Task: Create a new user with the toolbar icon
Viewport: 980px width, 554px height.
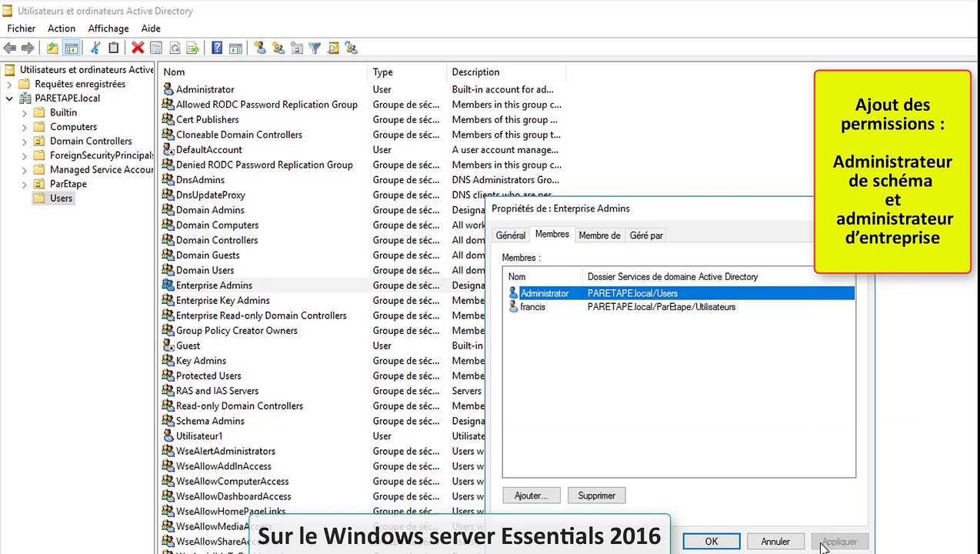Action: [x=260, y=48]
